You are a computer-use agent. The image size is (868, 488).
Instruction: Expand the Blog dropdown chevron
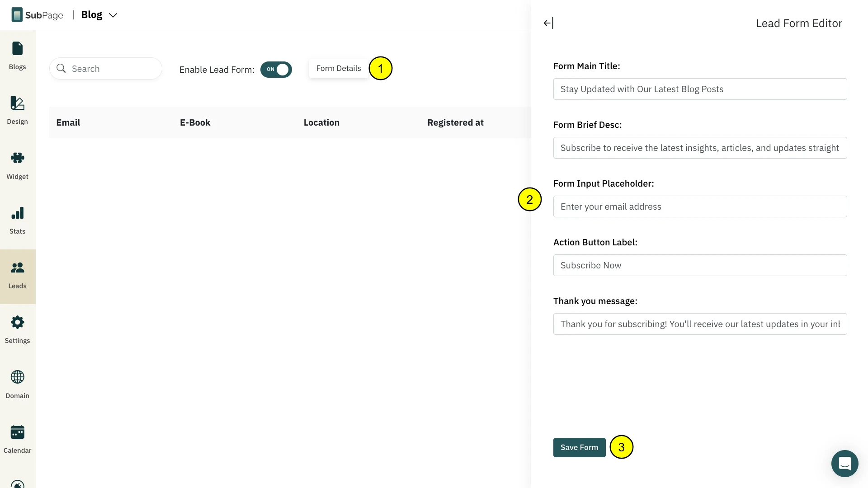pos(113,15)
